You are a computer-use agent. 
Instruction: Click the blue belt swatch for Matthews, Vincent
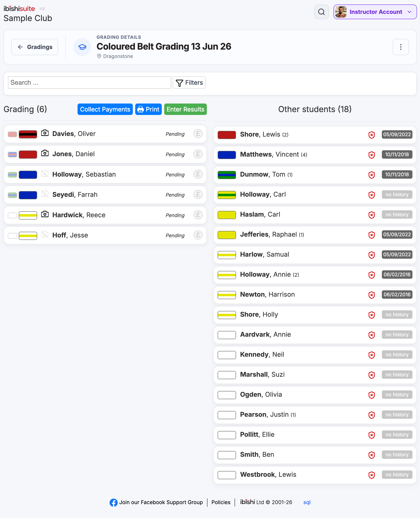tap(227, 155)
